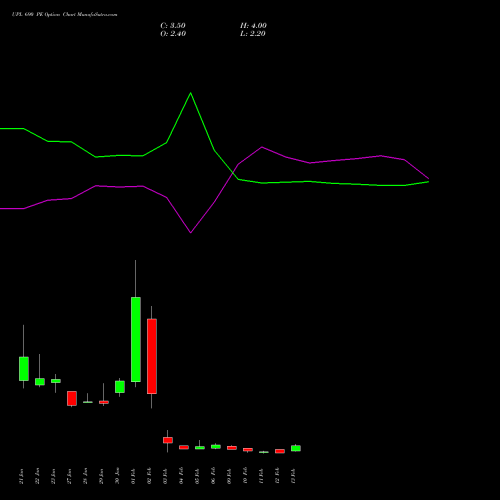
Task: Click the 27 Jan date label
Action: click(x=70, y=476)
